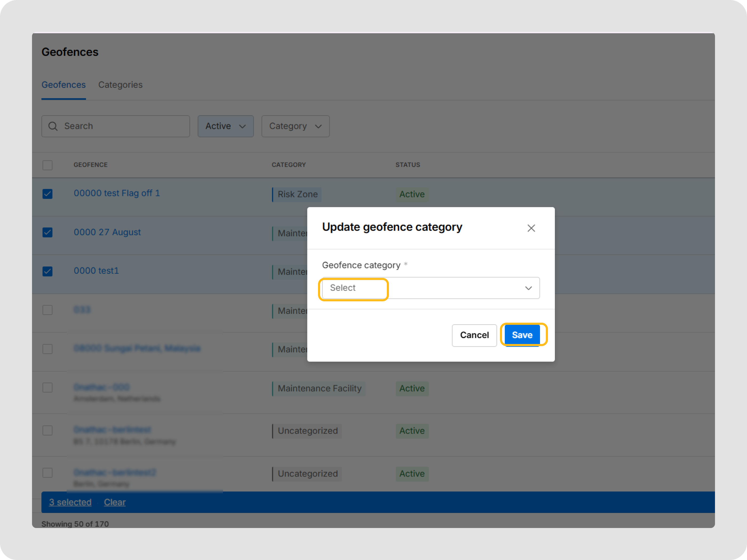Image resolution: width=747 pixels, height=560 pixels.
Task: Cancel the category update dialog
Action: coord(474,335)
